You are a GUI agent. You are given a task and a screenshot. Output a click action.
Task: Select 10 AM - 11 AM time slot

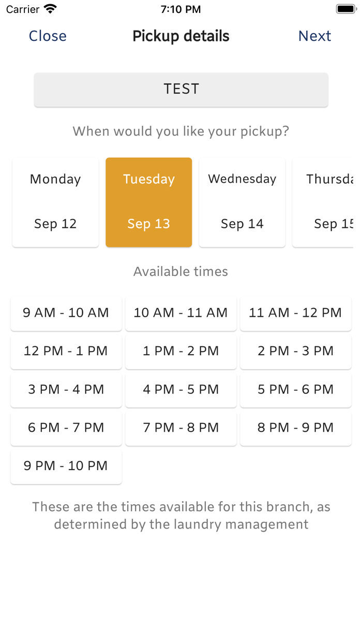pos(181,313)
